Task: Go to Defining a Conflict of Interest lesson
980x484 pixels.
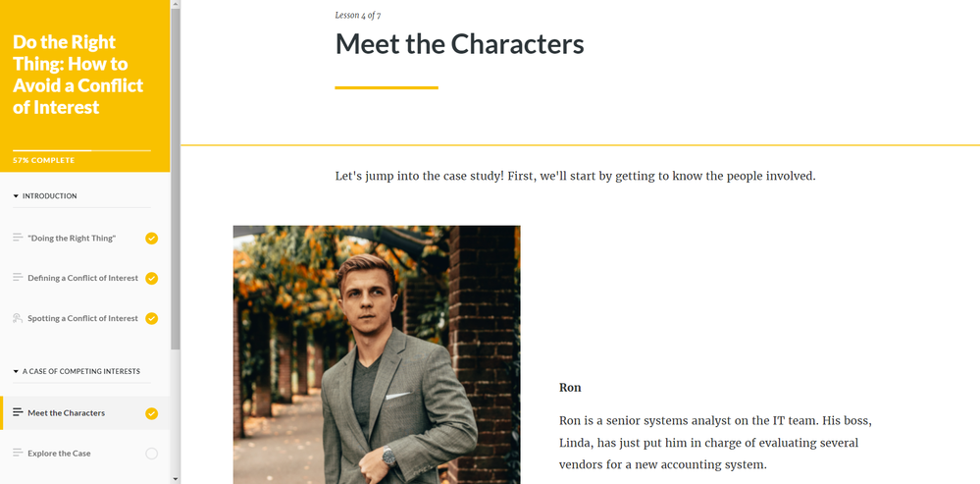Action: pyautogui.click(x=82, y=278)
